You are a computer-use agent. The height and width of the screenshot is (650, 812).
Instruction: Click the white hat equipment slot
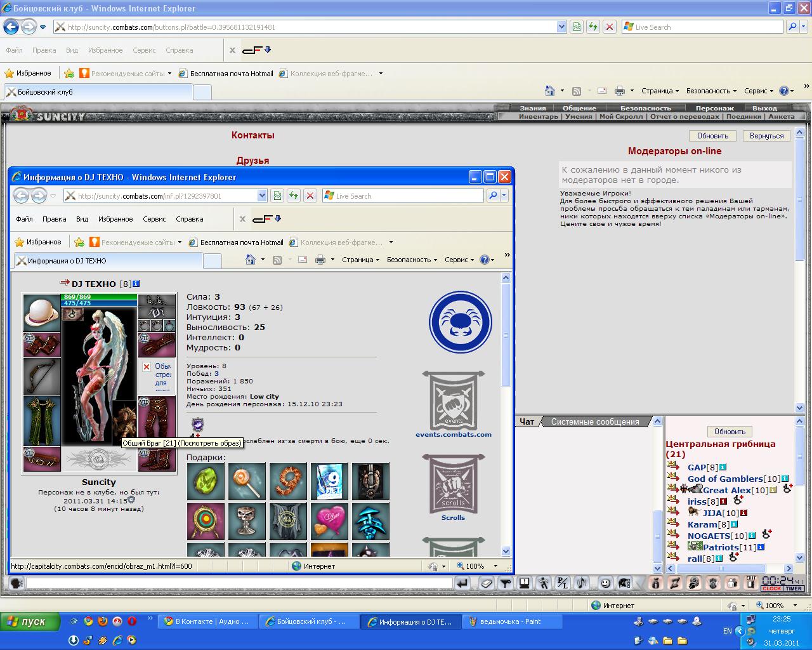pyautogui.click(x=42, y=312)
